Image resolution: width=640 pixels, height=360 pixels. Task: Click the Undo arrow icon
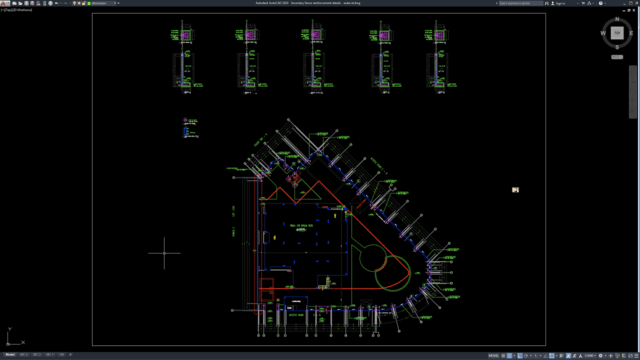click(56, 3)
